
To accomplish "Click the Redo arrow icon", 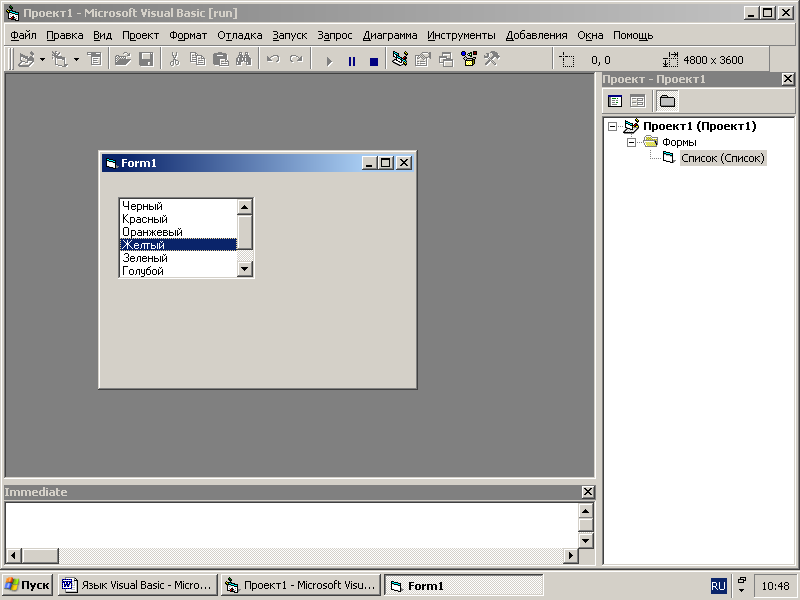I will pyautogui.click(x=296, y=60).
